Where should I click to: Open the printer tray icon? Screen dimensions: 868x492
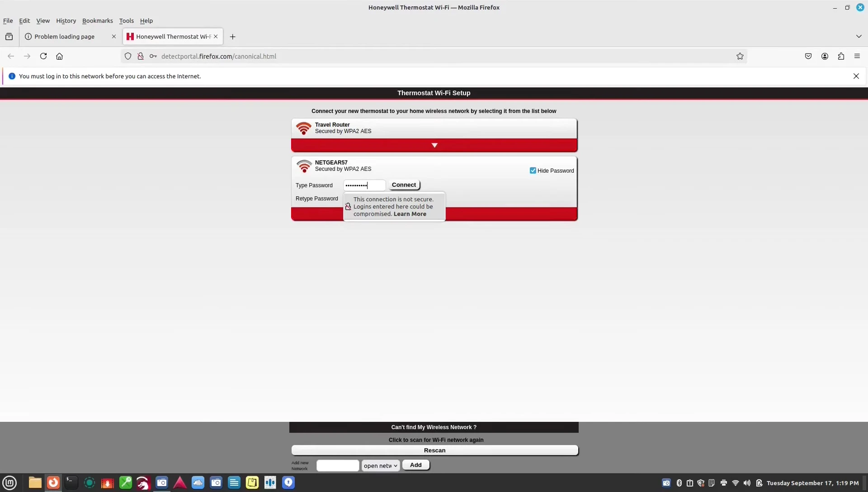(723, 483)
